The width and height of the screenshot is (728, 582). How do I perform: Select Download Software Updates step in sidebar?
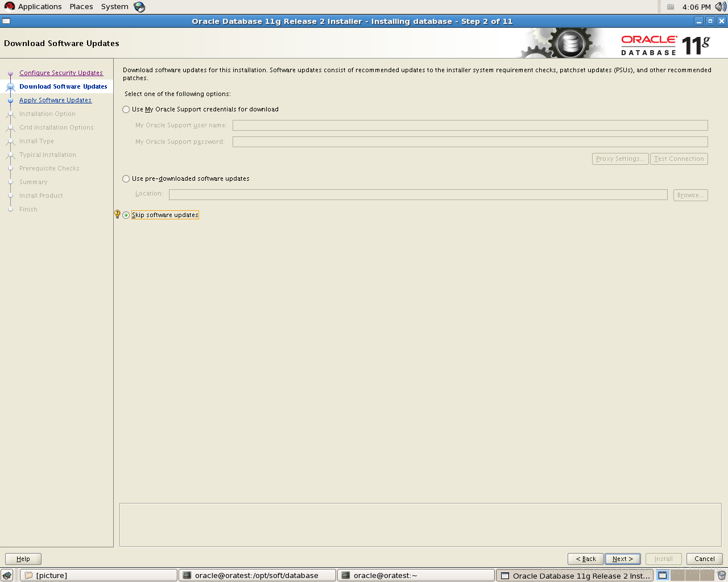(x=63, y=86)
